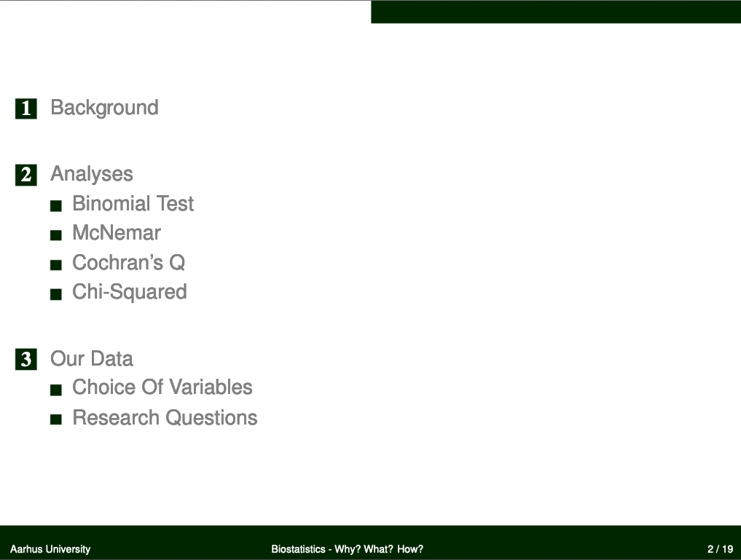Open Research Questions subsection
Screen dimensions: 741x560
[x=165, y=418]
